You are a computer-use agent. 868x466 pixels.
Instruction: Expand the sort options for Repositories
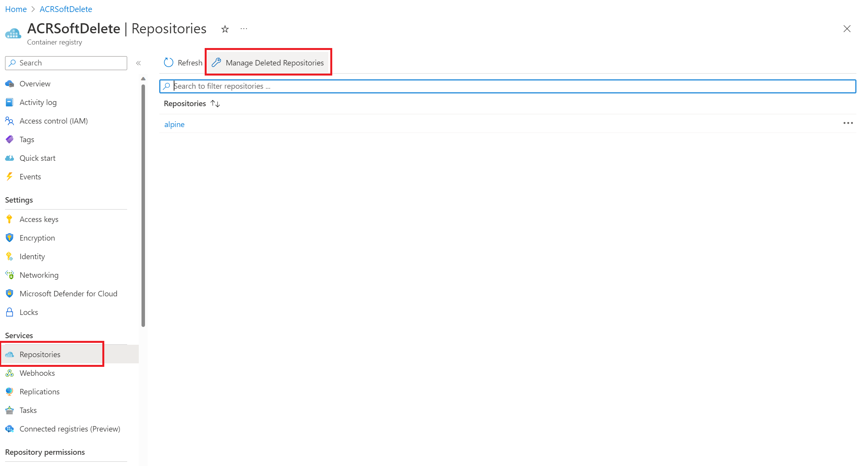click(x=216, y=103)
